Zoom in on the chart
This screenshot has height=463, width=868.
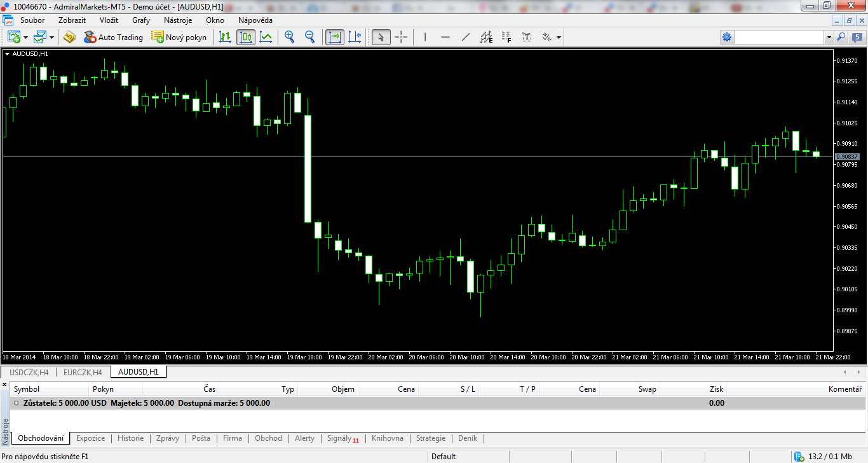tap(290, 37)
